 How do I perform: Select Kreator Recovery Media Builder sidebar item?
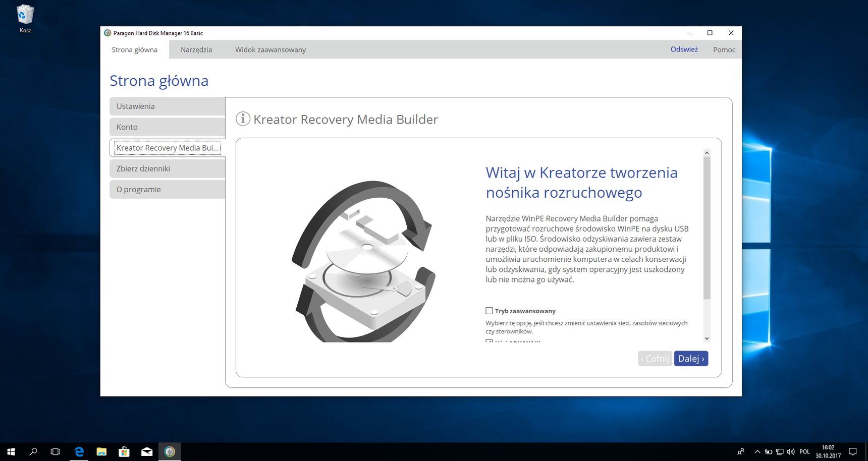coord(167,148)
